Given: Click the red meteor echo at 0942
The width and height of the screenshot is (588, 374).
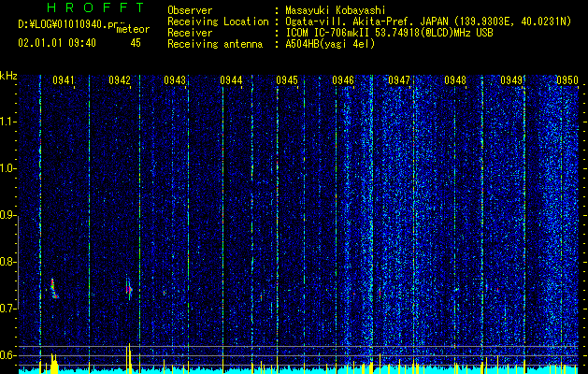Looking at the screenshot, I should 129,289.
